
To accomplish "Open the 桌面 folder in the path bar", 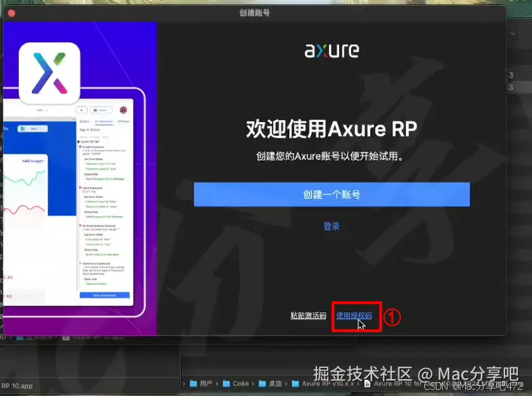I will pyautogui.click(x=270, y=384).
